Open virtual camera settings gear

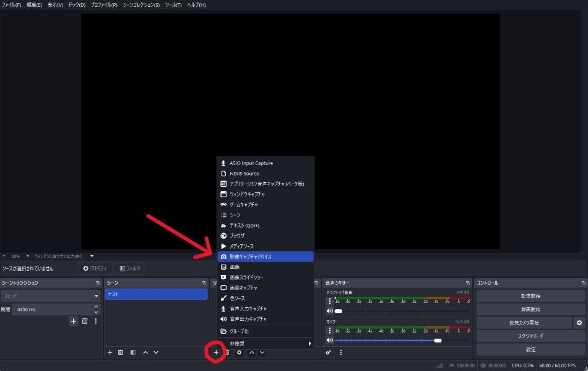579,323
